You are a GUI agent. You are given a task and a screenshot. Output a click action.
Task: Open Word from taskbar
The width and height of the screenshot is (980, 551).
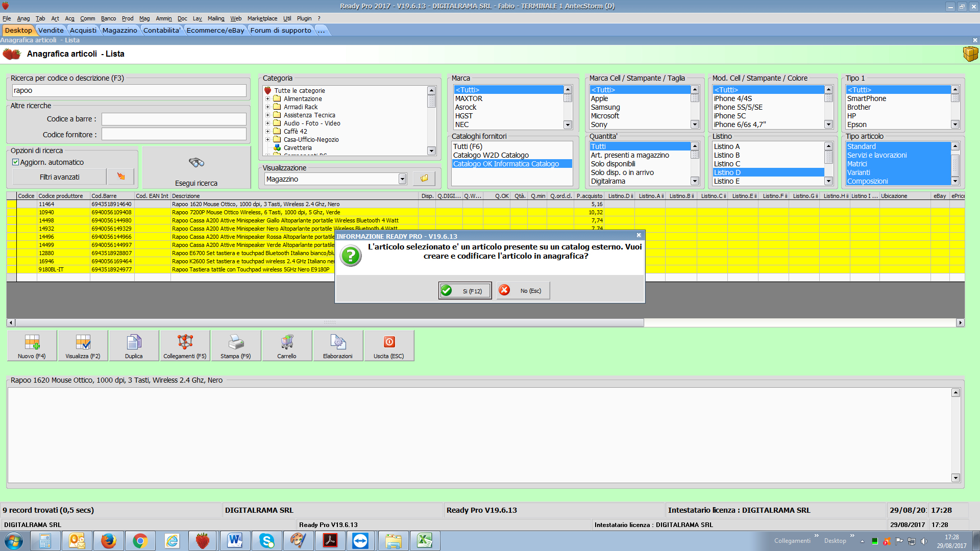tap(235, 541)
